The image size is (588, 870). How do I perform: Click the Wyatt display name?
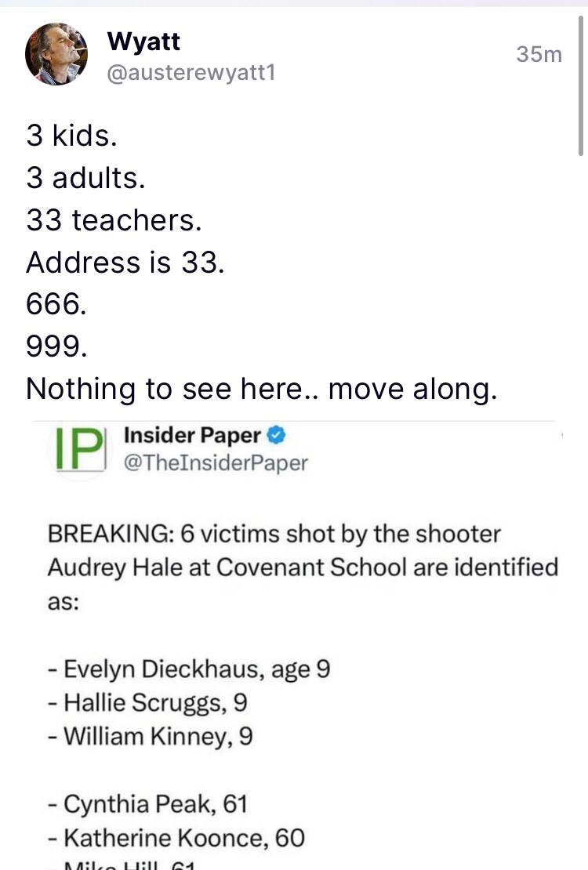(143, 39)
